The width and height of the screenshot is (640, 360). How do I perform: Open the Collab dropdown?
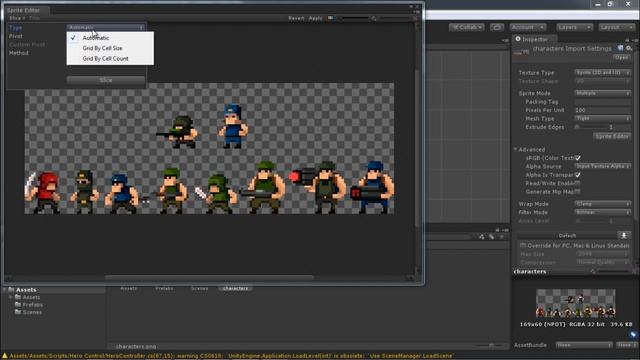tap(467, 27)
